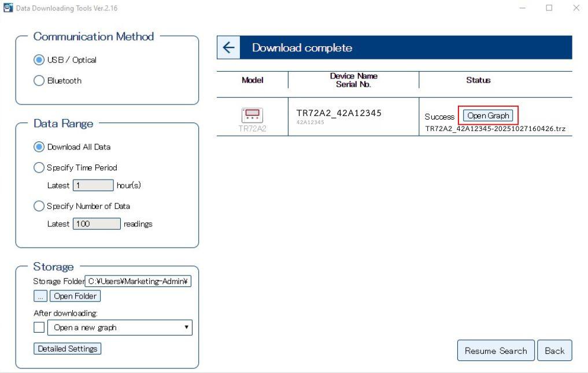This screenshot has height=373, width=588.
Task: Select the Bluetooth communication method
Action: tap(39, 81)
